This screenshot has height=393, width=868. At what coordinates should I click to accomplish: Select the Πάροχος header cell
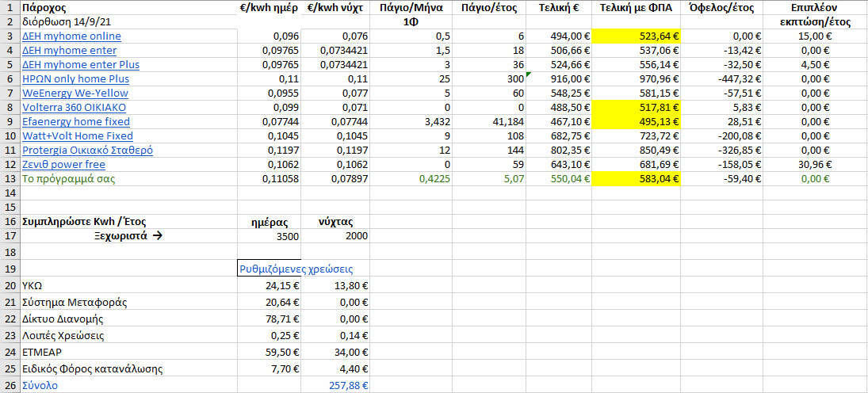click(x=129, y=8)
